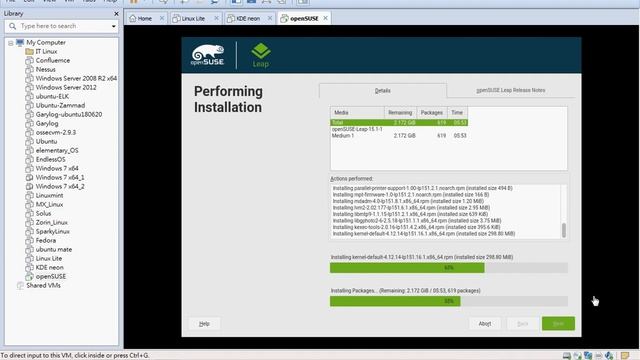Click the VM icon beside Windows 7 x64_1
640x360 pixels.
tap(29, 178)
